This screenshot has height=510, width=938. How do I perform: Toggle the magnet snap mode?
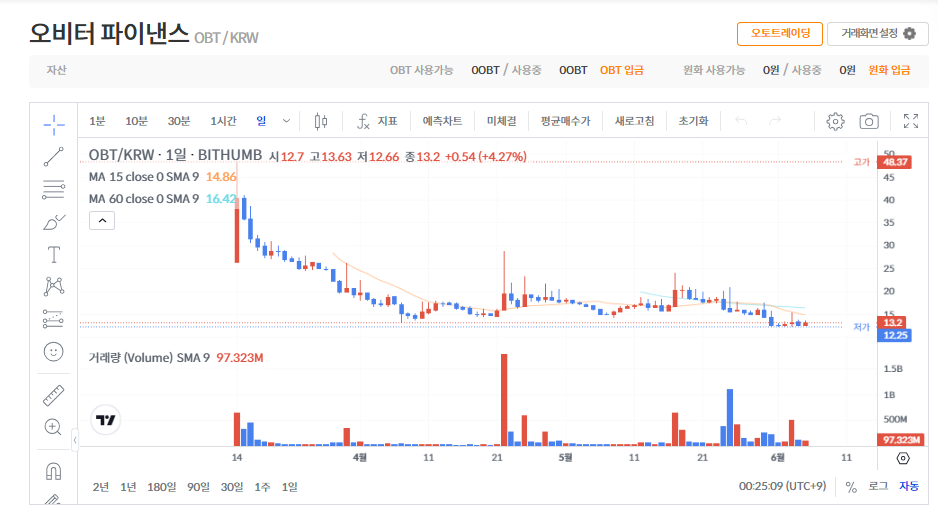[54, 471]
